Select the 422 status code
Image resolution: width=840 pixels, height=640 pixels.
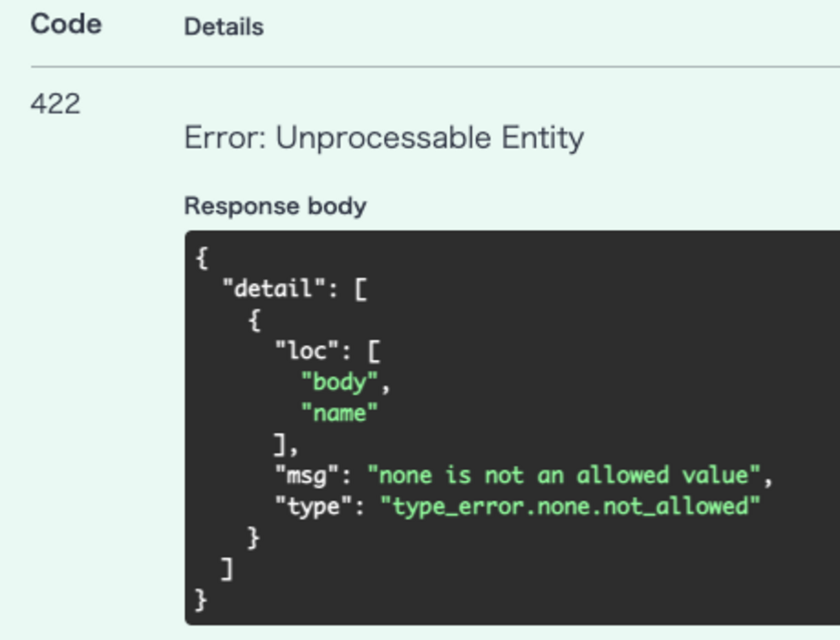(56, 104)
